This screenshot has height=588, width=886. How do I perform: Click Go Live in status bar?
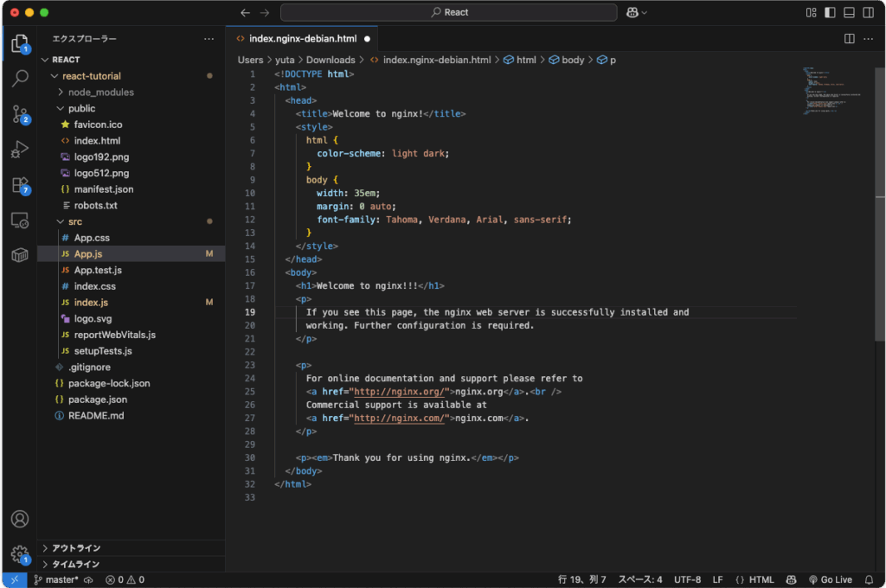(830, 579)
